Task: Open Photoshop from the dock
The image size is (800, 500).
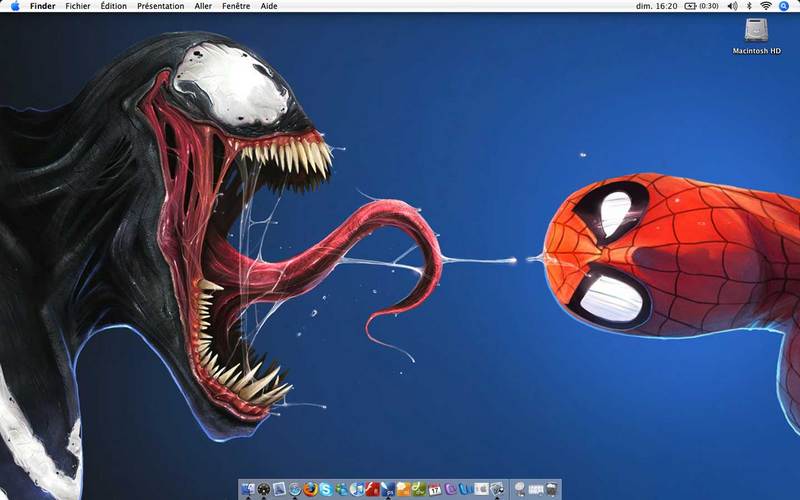Action: coord(388,489)
